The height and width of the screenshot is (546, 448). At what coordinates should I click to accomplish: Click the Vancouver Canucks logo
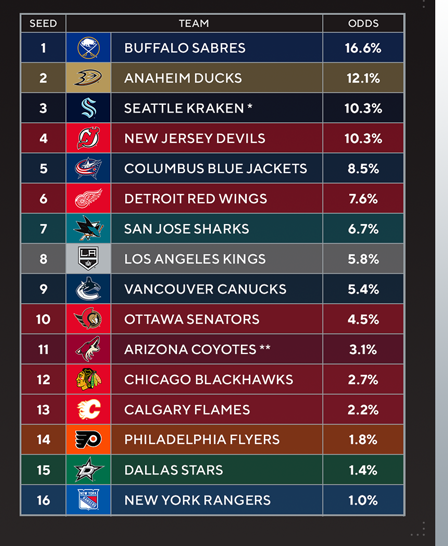(88, 289)
